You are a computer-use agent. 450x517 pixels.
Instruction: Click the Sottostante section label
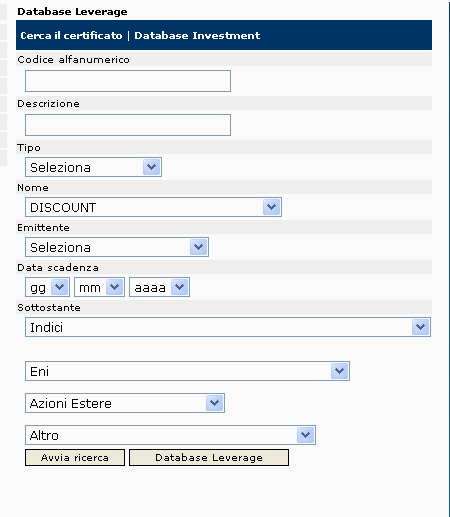click(49, 307)
